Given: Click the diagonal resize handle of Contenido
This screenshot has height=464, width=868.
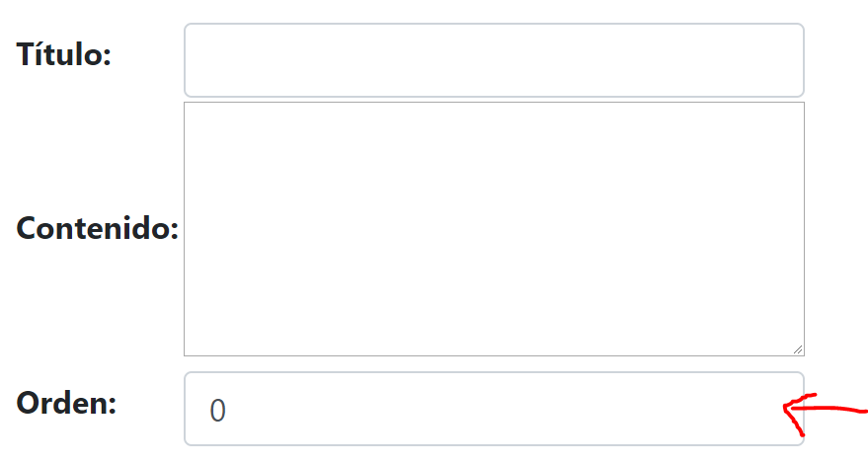Looking at the screenshot, I should coord(797,348).
